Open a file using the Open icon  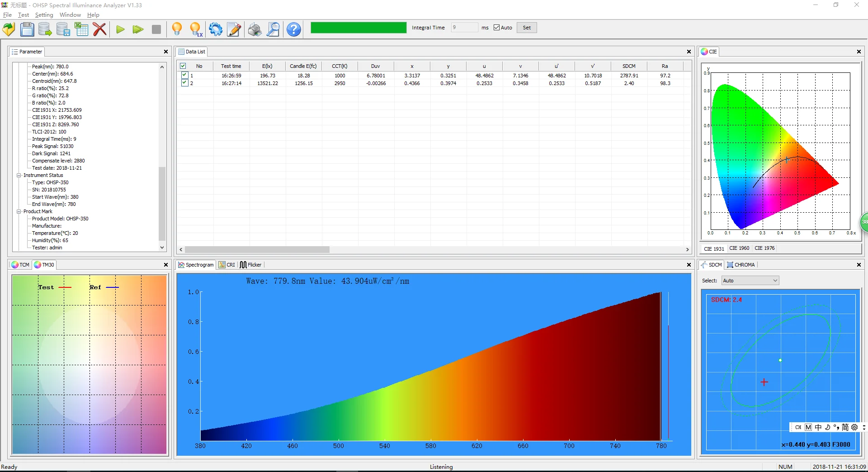click(9, 29)
